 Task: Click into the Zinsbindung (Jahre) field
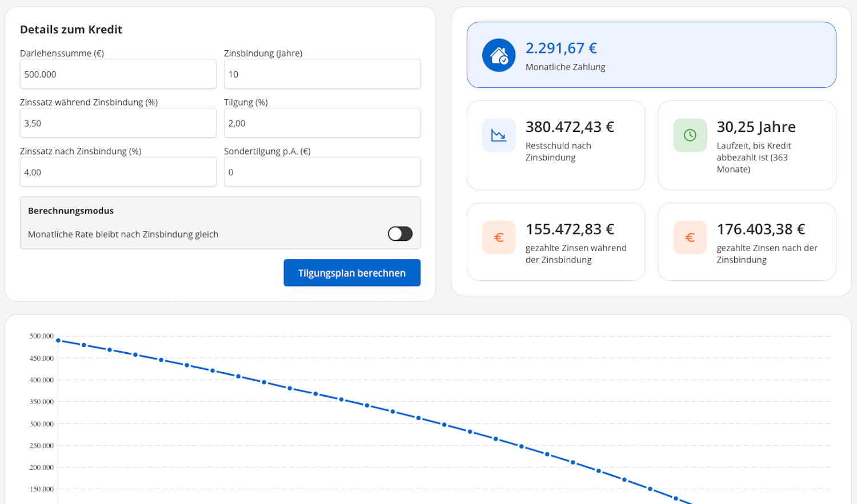coord(322,74)
